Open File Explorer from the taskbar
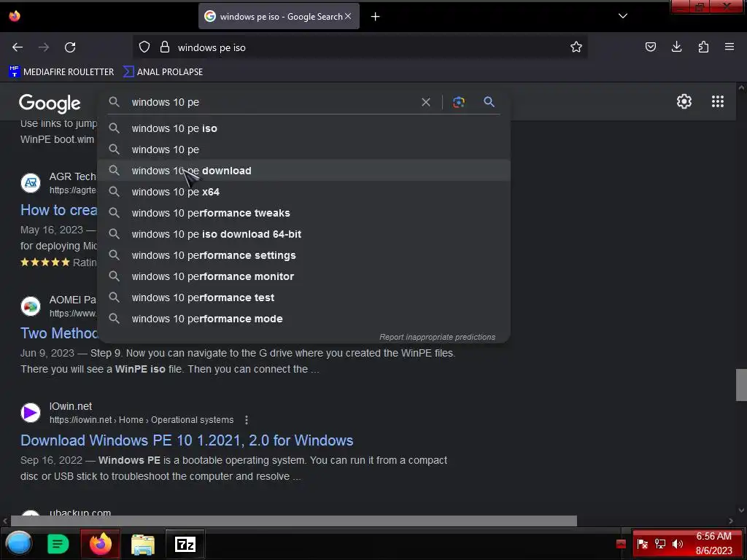747x560 pixels. point(143,544)
